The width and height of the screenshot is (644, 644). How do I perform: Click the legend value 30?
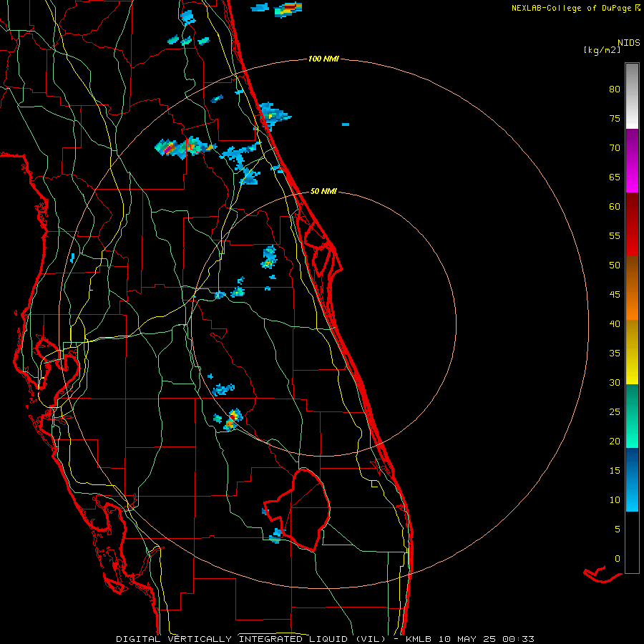pyautogui.click(x=615, y=383)
